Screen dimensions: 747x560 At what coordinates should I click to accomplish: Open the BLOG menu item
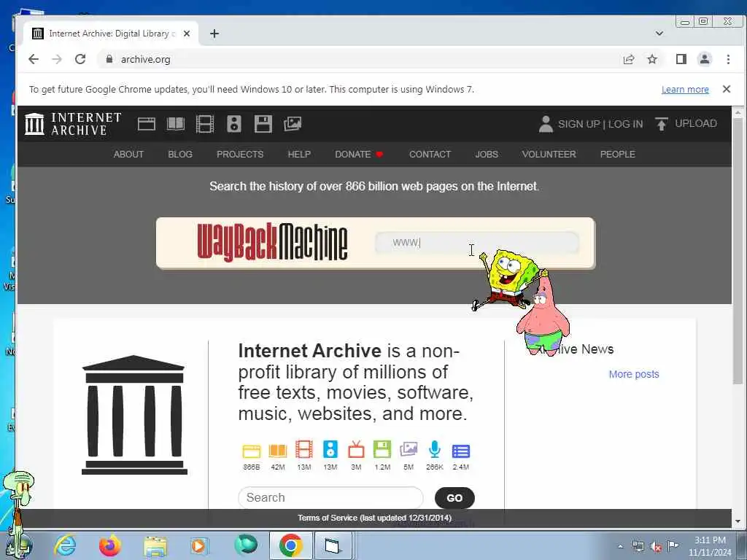180,155
